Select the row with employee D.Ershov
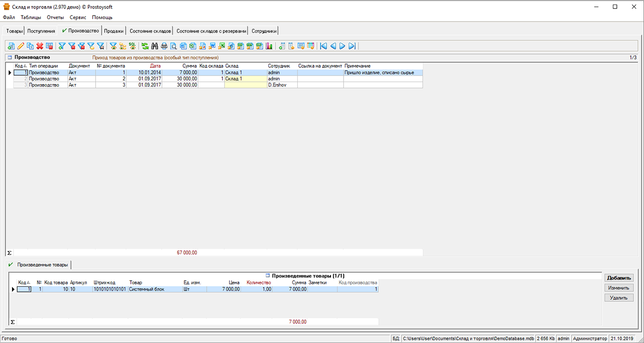The height and width of the screenshot is (343, 644). 277,85
